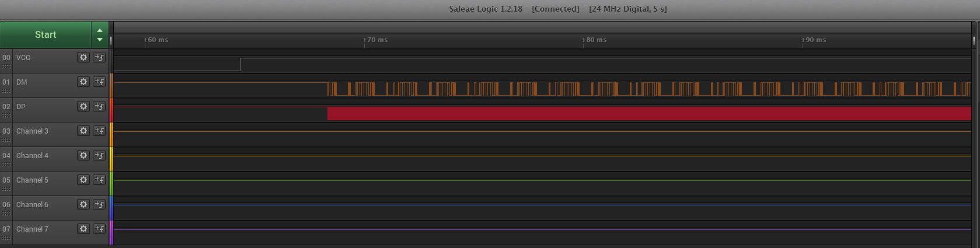Grab the DP row dotted drag handle

(x=6, y=116)
